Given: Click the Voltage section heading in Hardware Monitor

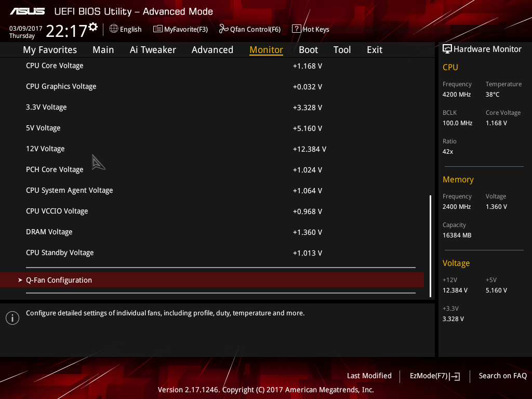Looking at the screenshot, I should [456, 263].
